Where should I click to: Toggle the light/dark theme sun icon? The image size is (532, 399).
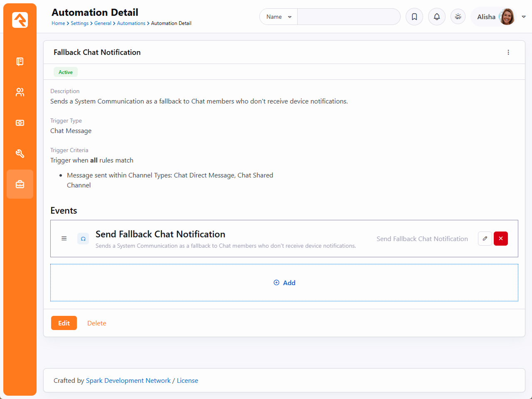click(458, 17)
